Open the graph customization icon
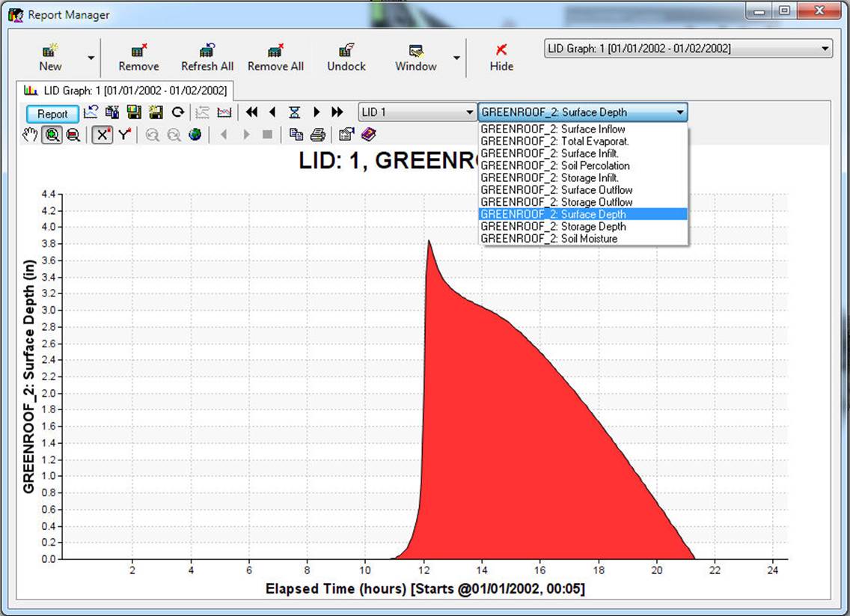The width and height of the screenshot is (850, 616). click(346, 134)
